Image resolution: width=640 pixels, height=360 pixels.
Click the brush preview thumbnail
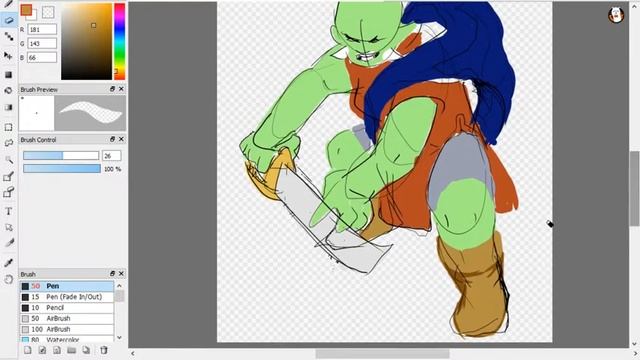pos(37,113)
